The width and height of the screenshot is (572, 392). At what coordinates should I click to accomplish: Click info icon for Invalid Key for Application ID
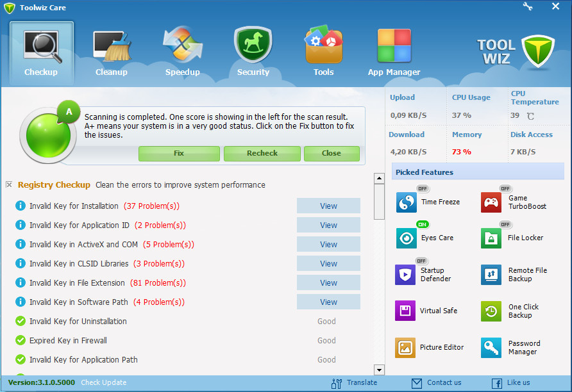(21, 225)
